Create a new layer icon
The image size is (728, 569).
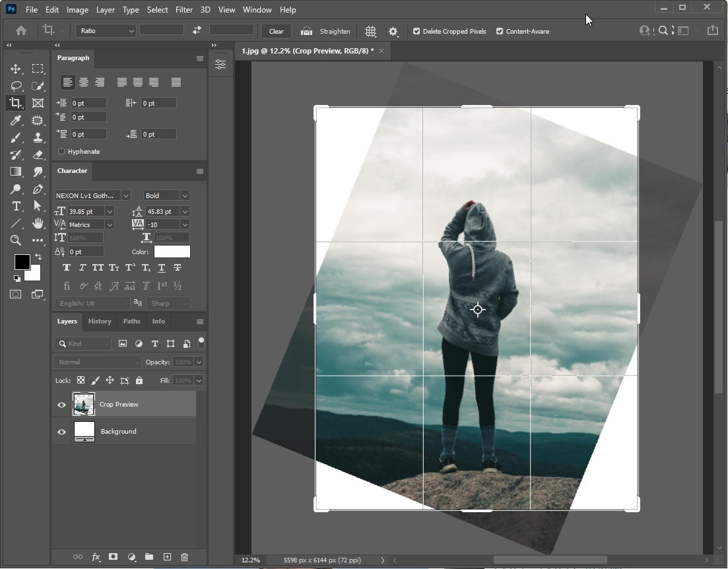[167, 557]
